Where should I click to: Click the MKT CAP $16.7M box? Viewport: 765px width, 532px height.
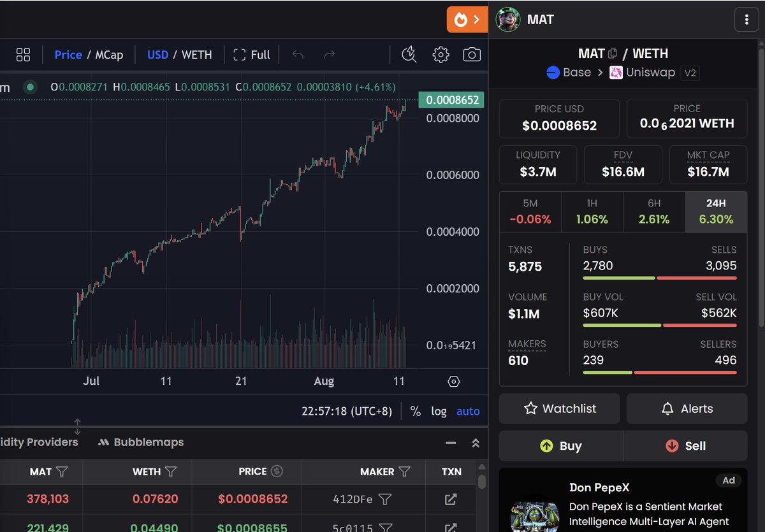[708, 164]
